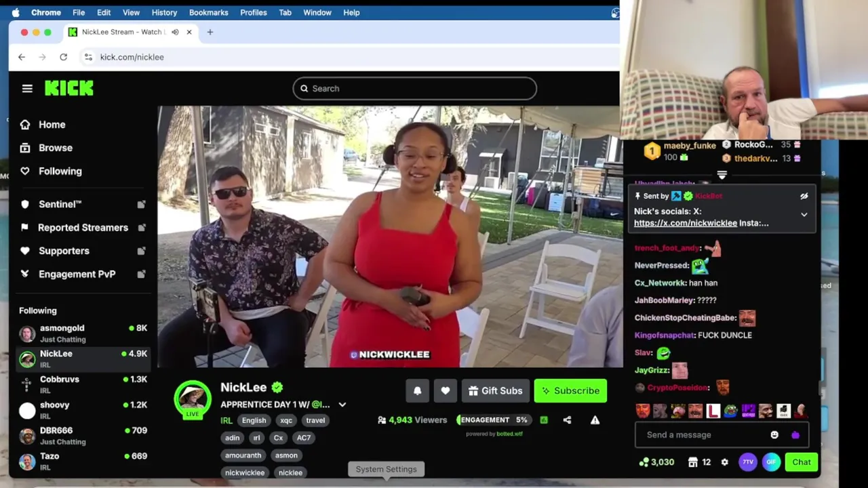Click the Search field
Screen dimensions: 868x488
tap(415, 88)
